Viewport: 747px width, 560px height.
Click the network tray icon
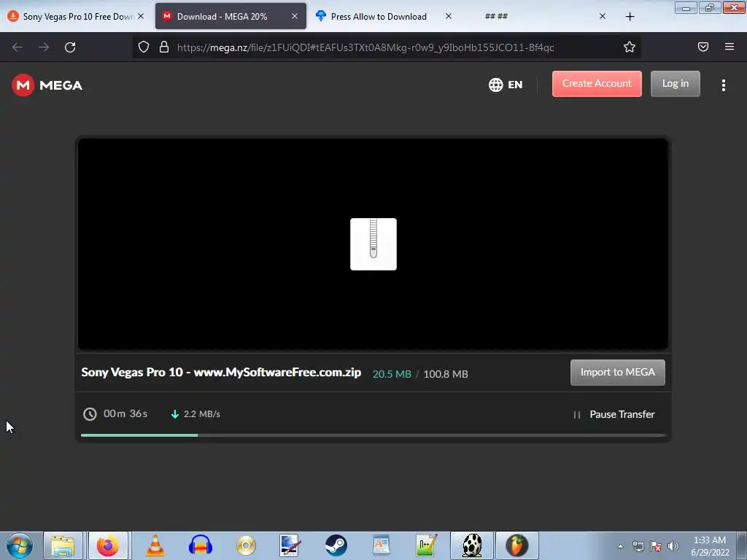point(638,546)
